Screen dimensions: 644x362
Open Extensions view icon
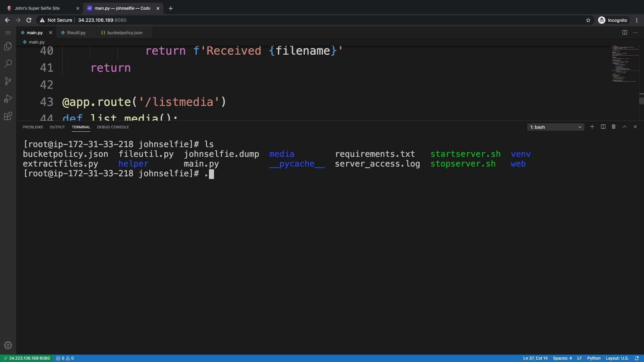tap(8, 116)
